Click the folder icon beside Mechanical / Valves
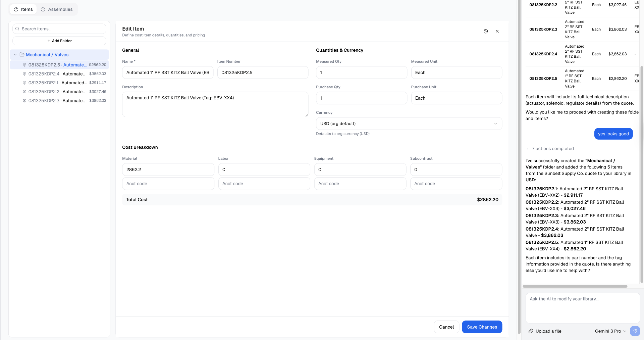 point(22,55)
